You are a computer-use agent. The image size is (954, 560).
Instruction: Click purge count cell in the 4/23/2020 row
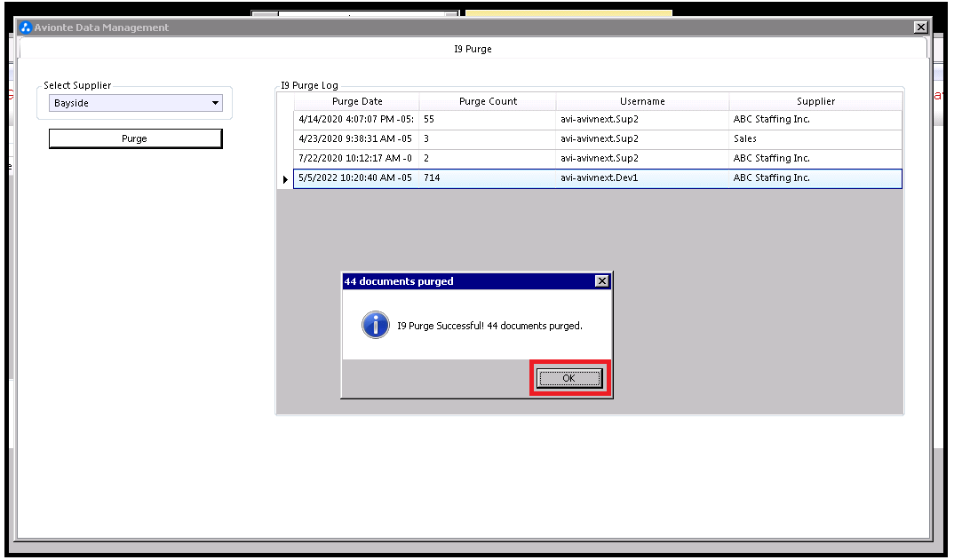pos(488,139)
